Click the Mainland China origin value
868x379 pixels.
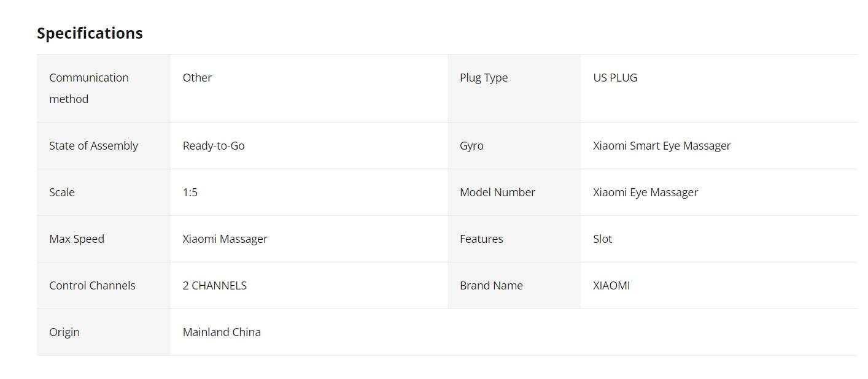[x=222, y=332]
